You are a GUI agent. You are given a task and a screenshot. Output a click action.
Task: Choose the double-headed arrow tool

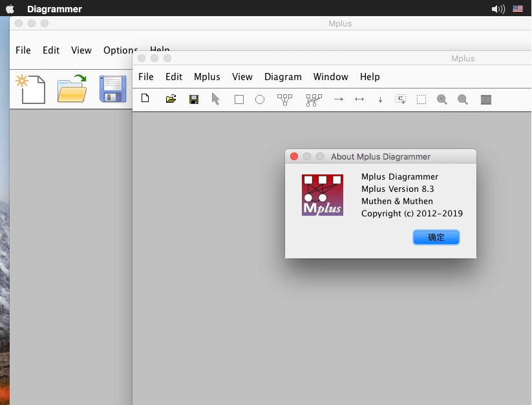pos(359,99)
